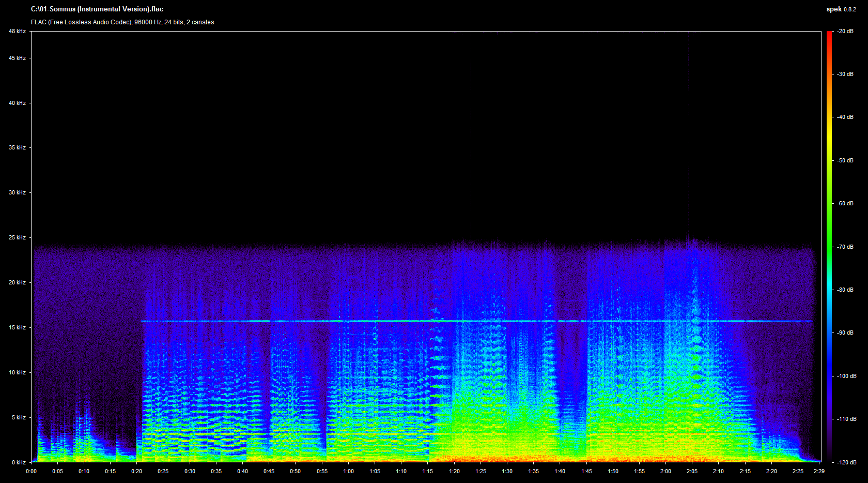Click the 1:15 time axis marker
Image resolution: width=868 pixels, height=483 pixels.
427,471
